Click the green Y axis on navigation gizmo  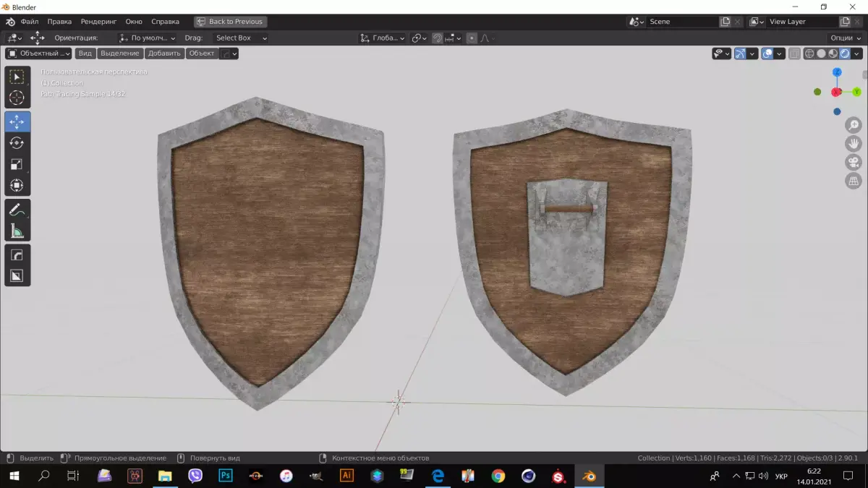856,92
